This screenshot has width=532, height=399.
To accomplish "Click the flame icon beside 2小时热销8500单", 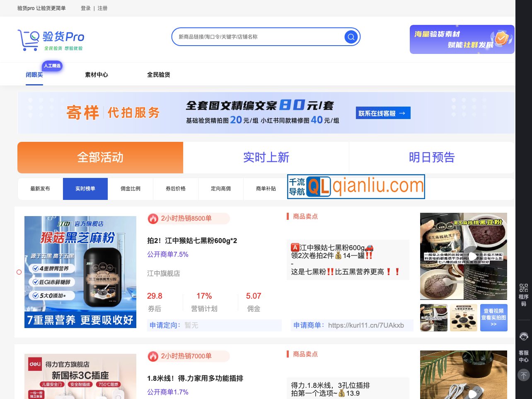I will 153,219.
